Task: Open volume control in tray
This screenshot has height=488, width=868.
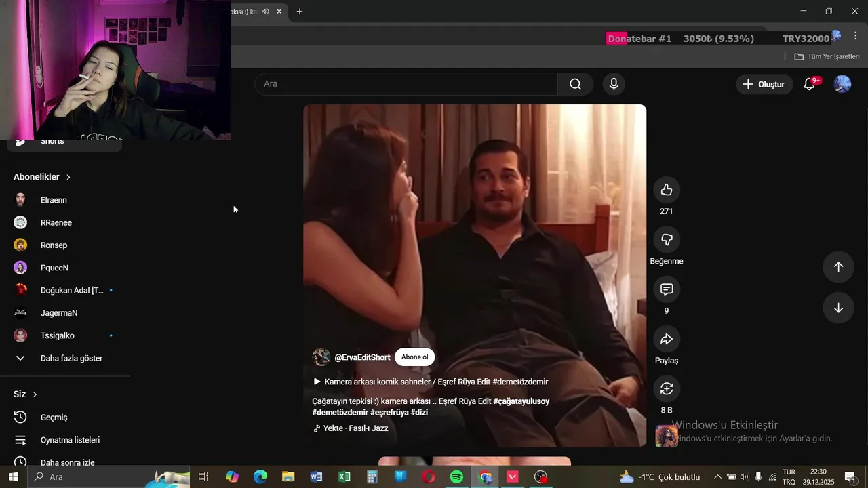Action: [745, 477]
